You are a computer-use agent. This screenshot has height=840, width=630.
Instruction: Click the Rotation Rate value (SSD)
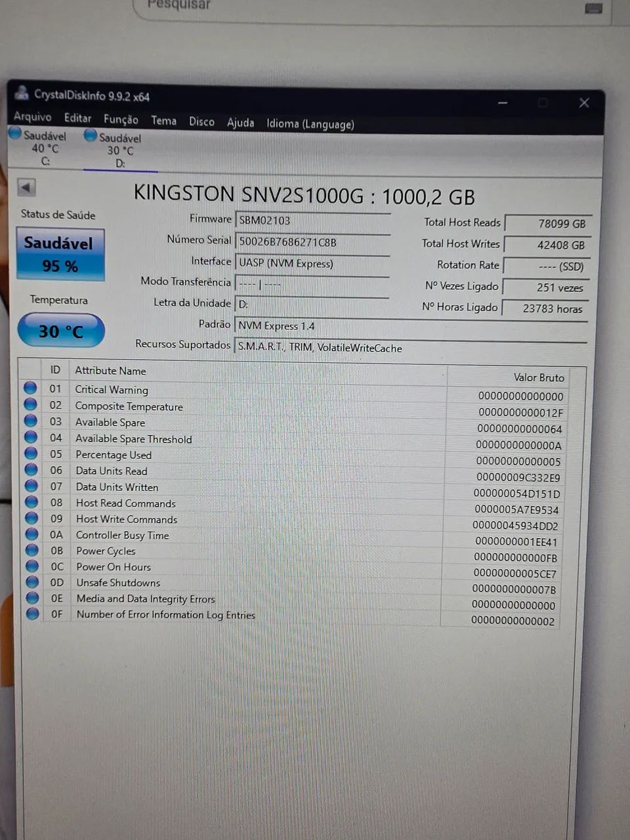pos(546,266)
